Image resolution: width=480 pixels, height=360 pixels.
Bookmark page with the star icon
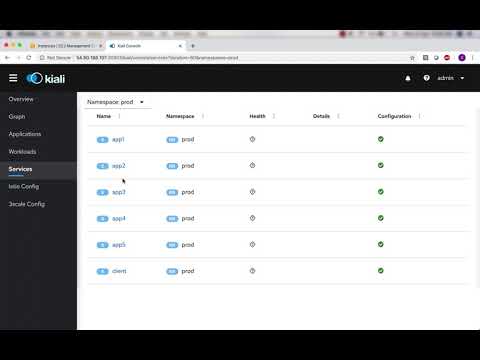click(412, 58)
